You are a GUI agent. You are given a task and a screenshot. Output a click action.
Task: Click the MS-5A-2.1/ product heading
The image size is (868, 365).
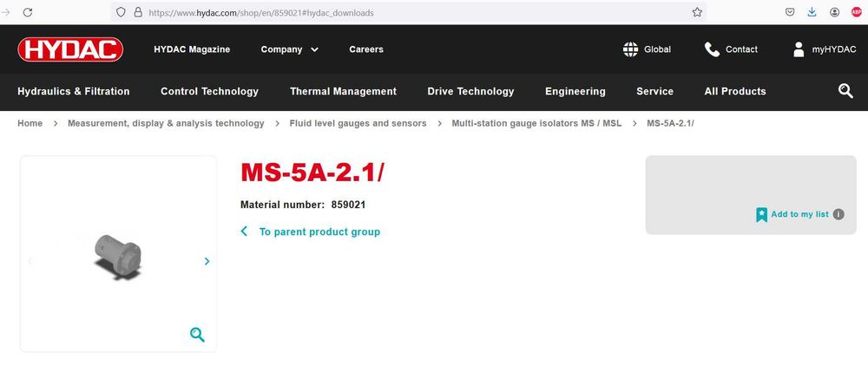coord(312,173)
